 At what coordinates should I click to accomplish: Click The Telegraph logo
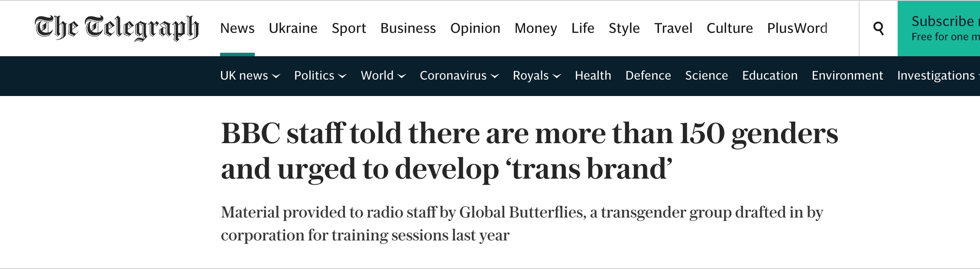click(x=117, y=28)
